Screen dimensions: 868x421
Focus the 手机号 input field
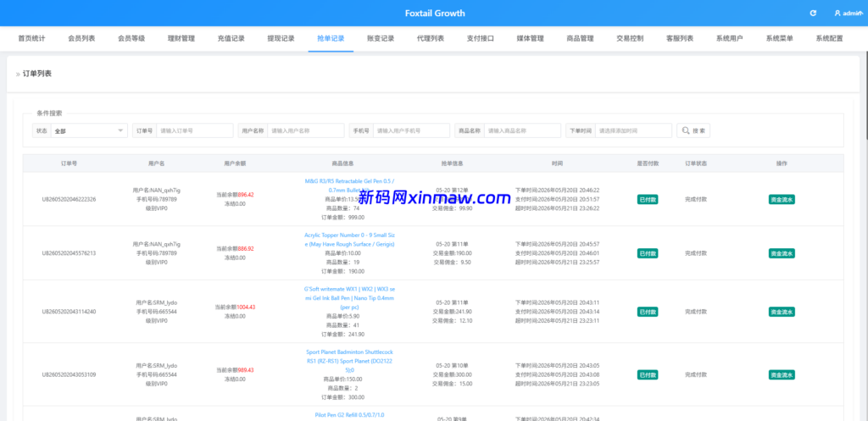pyautogui.click(x=411, y=130)
